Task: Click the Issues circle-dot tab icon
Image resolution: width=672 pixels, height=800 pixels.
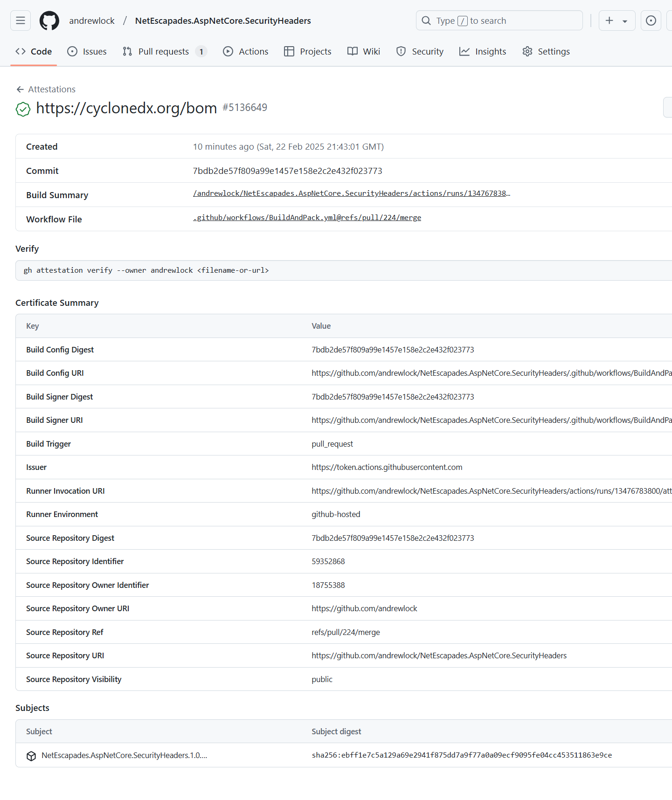Action: click(72, 51)
